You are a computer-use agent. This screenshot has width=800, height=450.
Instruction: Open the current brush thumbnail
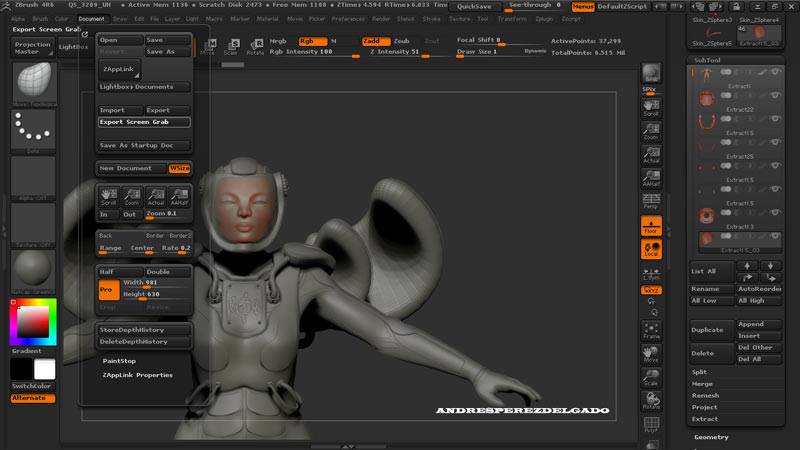(x=34, y=83)
